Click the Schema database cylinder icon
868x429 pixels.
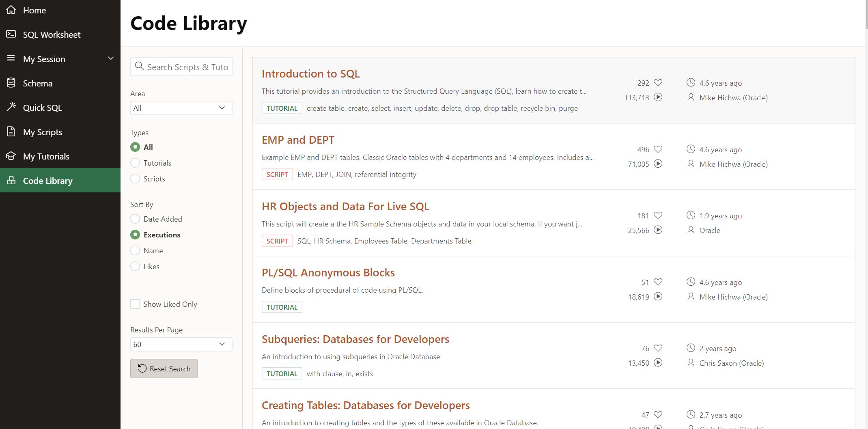11,83
